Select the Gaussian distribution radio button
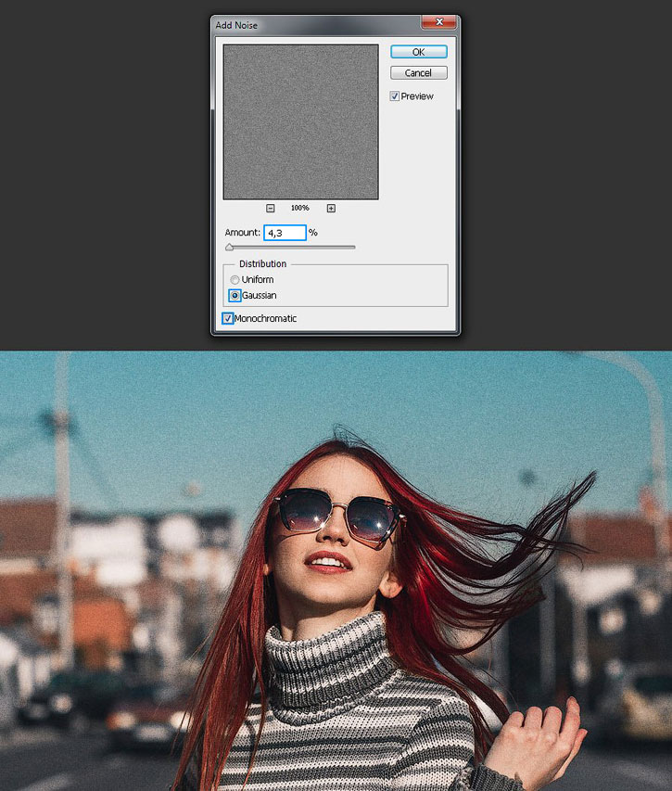This screenshot has height=791, width=672. pos(235,296)
